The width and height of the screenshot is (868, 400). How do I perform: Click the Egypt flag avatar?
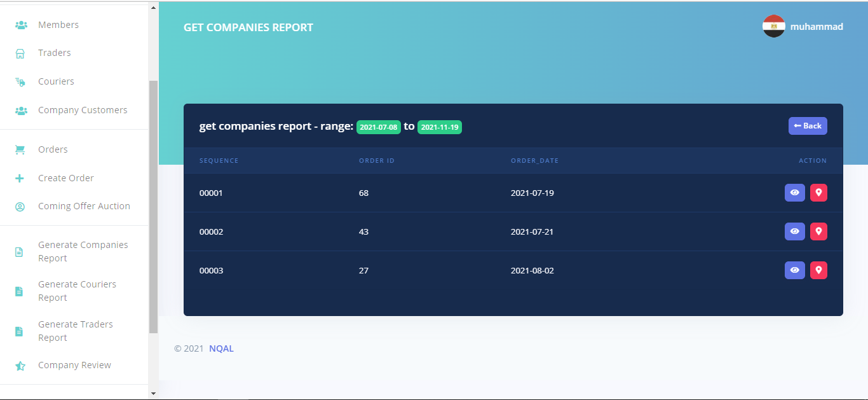point(774,26)
